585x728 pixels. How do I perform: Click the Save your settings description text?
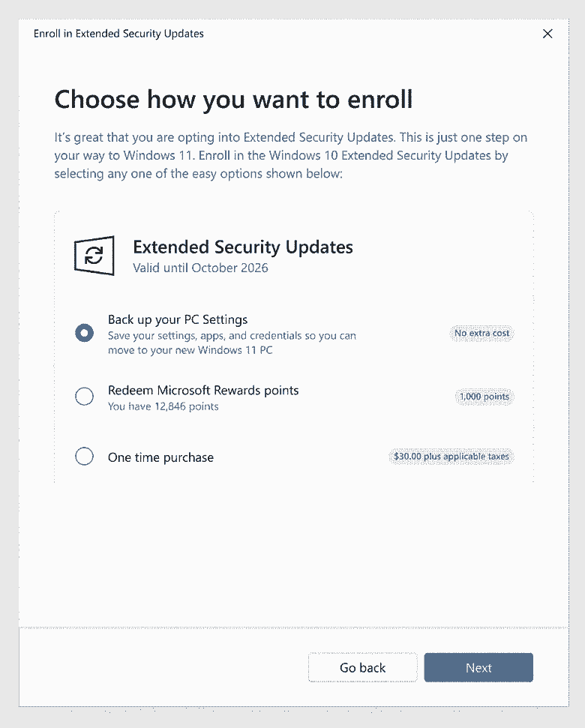pyautogui.click(x=232, y=343)
